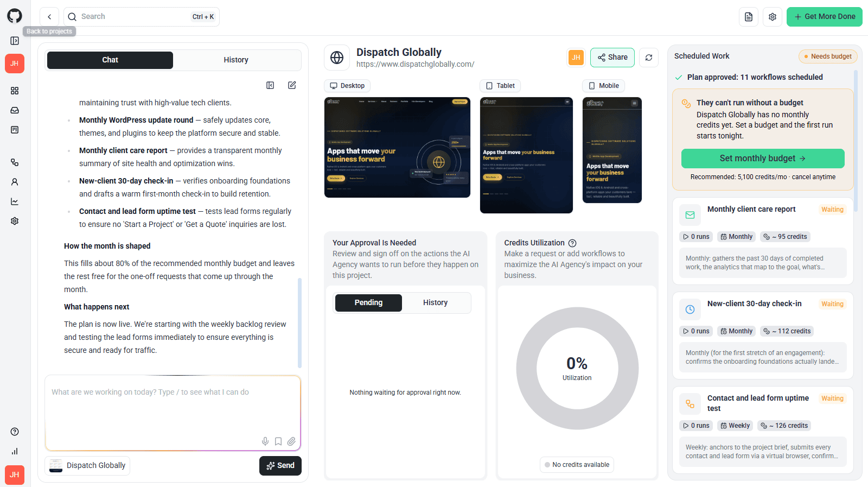The width and height of the screenshot is (868, 487).
Task: Click the ~ 112 credits tag
Action: click(787, 331)
